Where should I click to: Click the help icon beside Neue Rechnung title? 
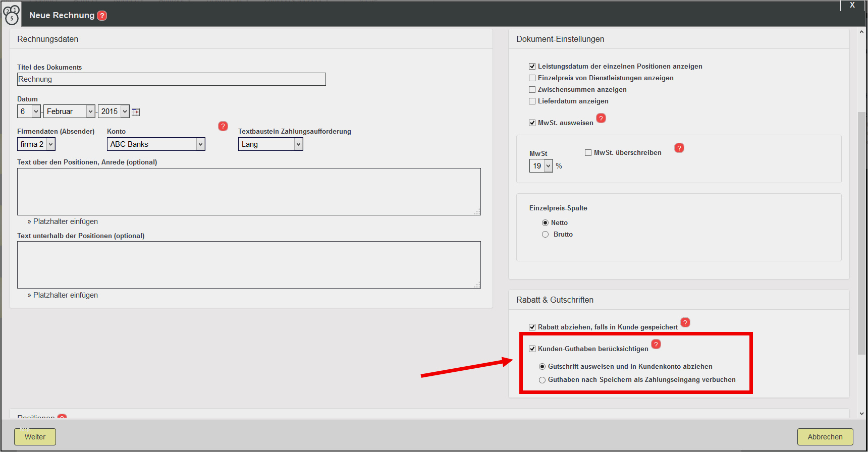click(x=102, y=16)
